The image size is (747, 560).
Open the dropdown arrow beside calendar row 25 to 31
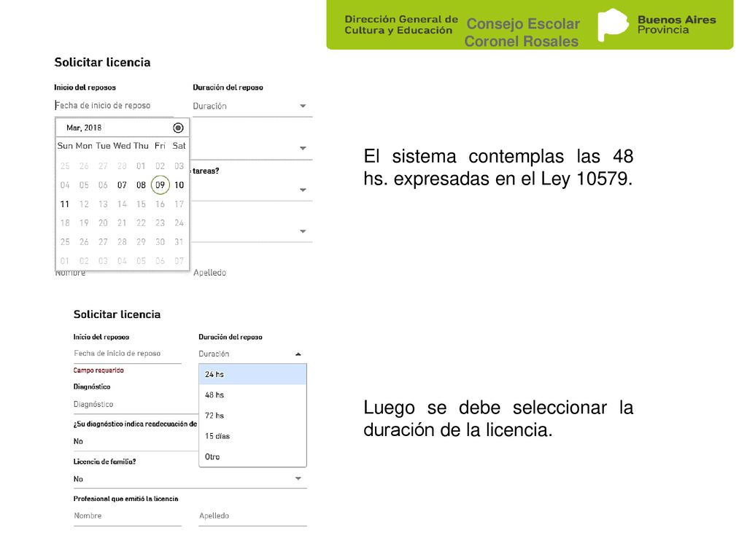point(303,231)
